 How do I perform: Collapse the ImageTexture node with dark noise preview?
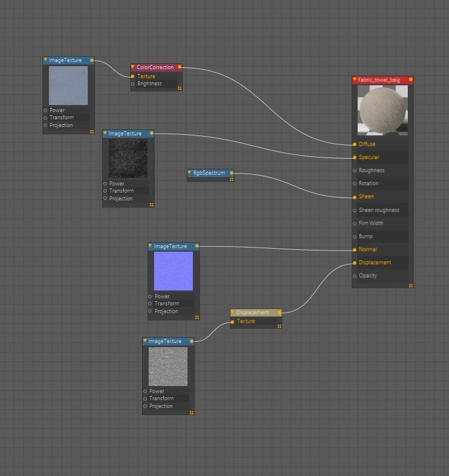(105, 133)
